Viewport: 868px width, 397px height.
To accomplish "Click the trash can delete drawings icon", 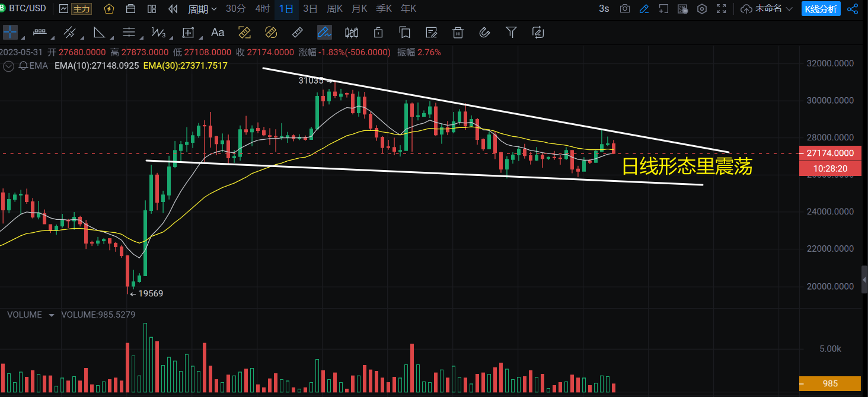I will tap(458, 33).
